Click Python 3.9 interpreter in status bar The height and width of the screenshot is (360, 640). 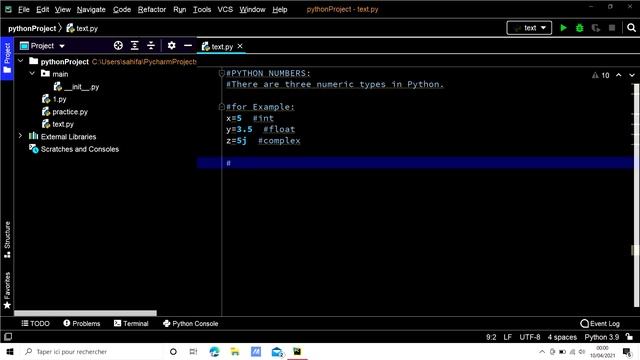click(x=602, y=337)
